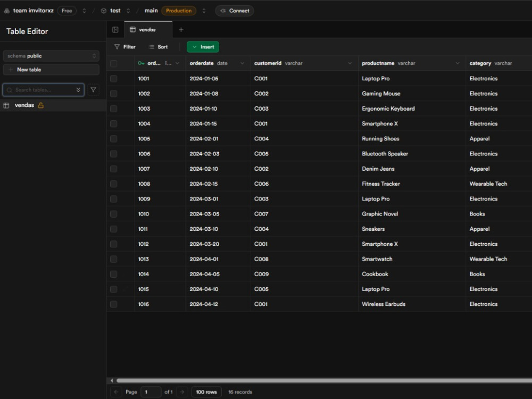Expand the search tables double-chevron

[x=78, y=90]
